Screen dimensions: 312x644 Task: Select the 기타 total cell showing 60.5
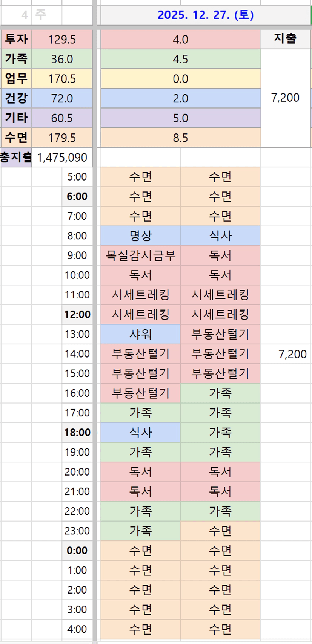click(62, 118)
